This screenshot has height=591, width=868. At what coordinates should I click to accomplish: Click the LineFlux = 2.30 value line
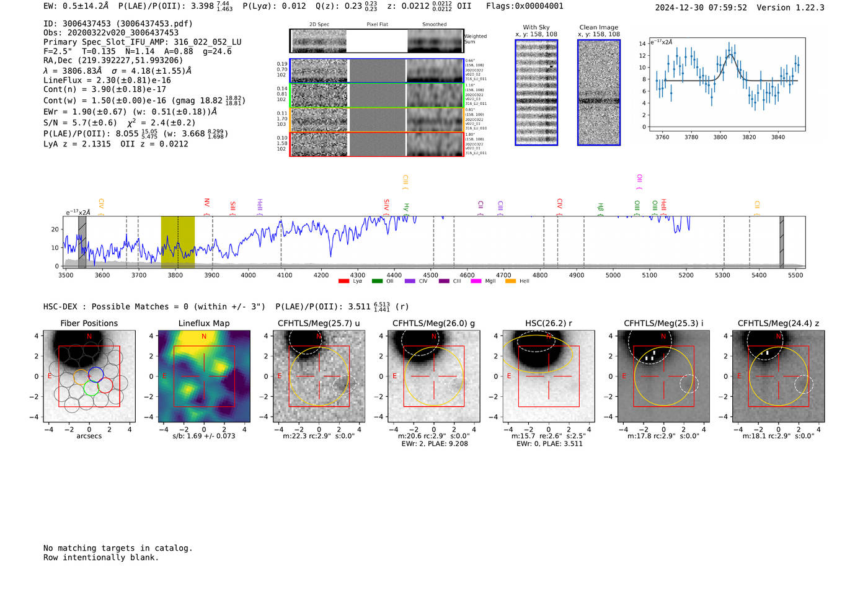point(107,80)
